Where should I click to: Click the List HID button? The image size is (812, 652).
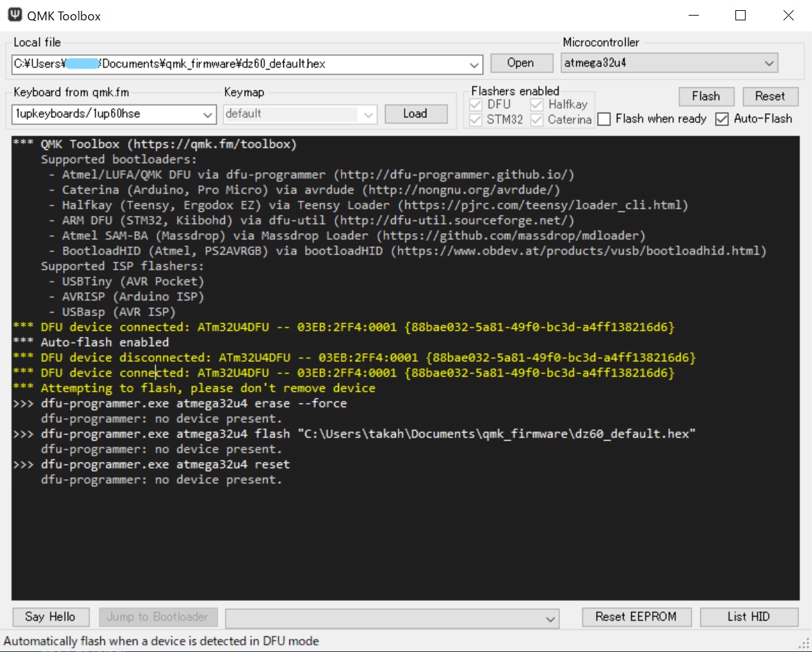point(749,617)
